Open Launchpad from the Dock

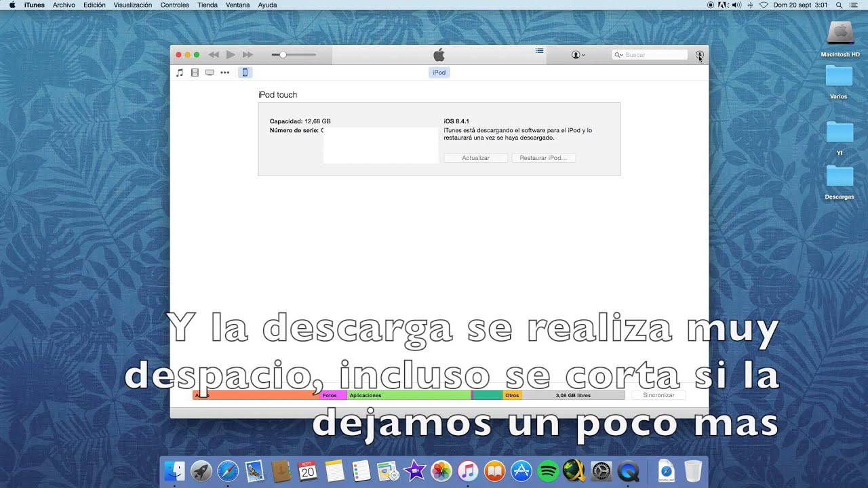[x=201, y=470]
